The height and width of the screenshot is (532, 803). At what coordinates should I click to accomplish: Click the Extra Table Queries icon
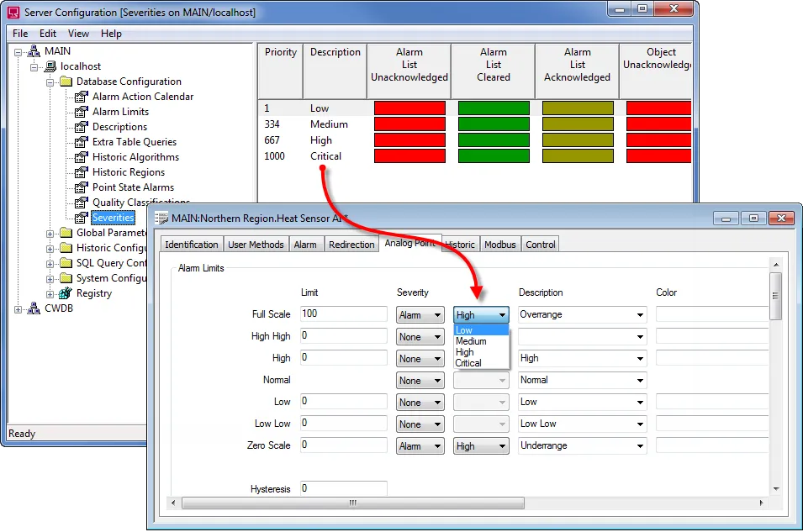tap(80, 141)
